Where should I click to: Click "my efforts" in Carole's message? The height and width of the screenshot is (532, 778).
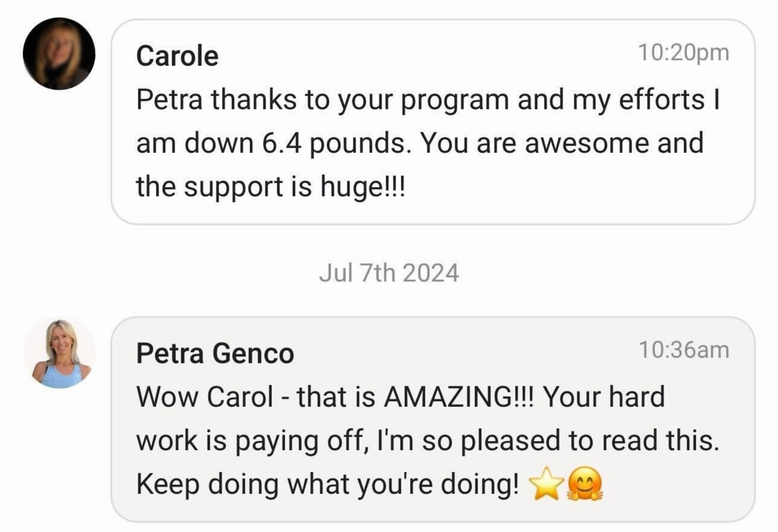click(x=638, y=100)
